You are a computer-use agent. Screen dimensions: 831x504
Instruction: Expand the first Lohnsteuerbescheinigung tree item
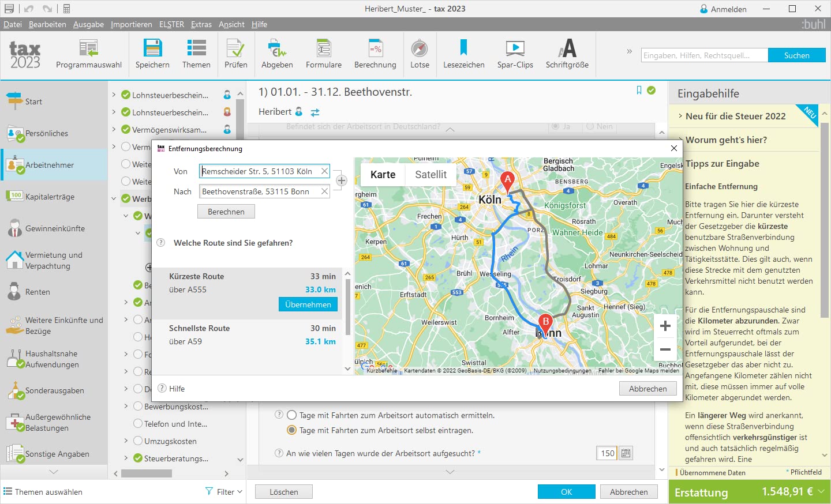point(114,95)
